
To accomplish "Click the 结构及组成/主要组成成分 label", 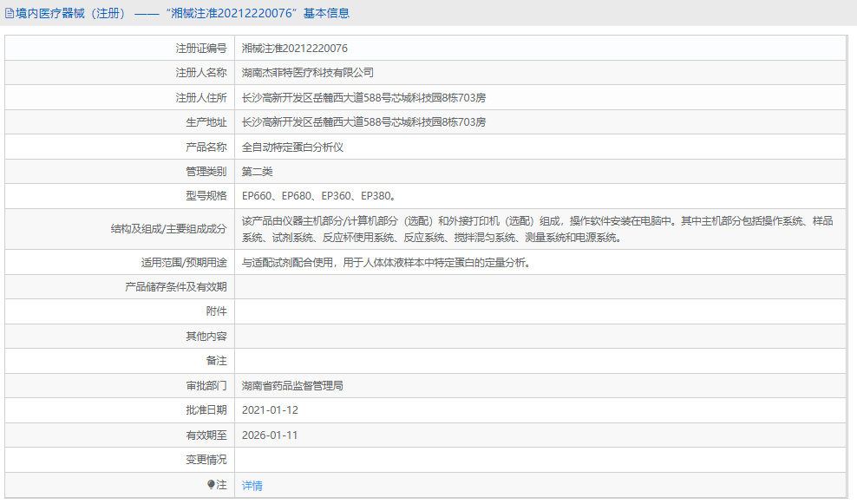I will tap(168, 229).
